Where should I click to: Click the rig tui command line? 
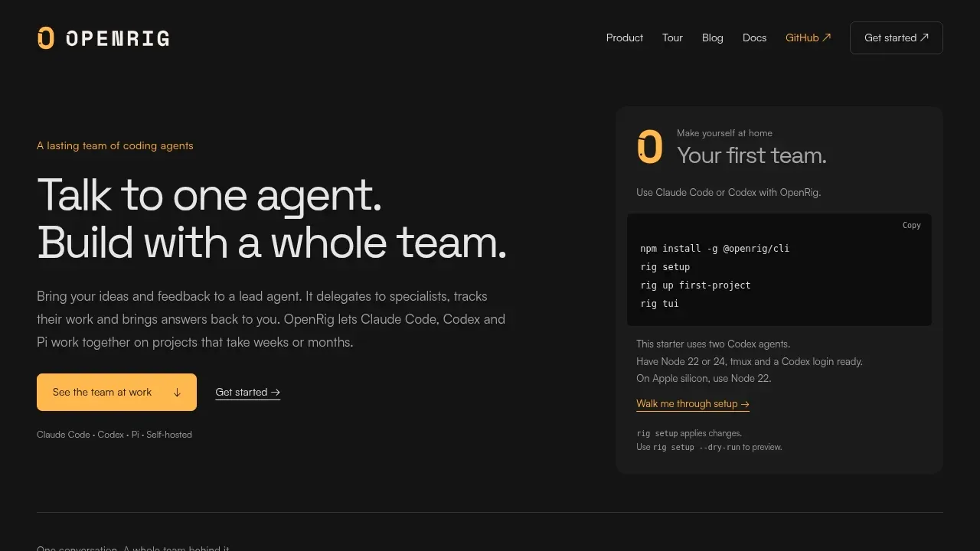pyautogui.click(x=659, y=303)
